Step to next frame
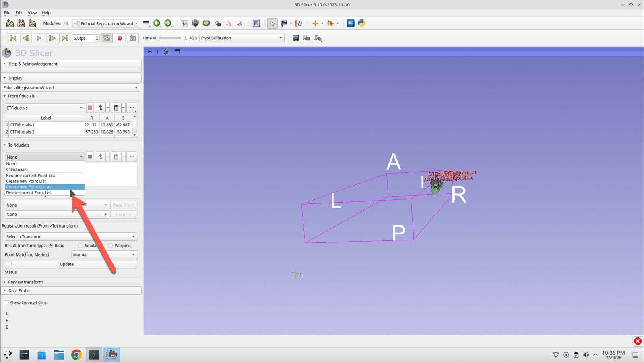 coord(52,38)
